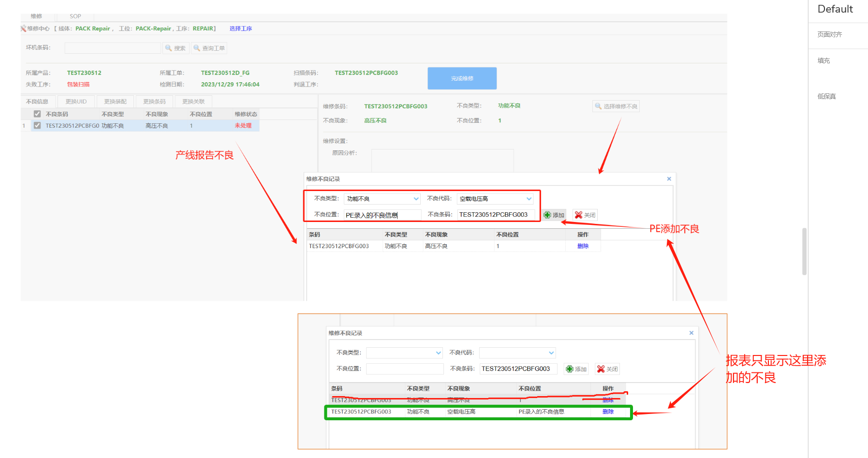Click green plus 添加 beside PE添加不良 arrow
The height and width of the screenshot is (458, 868).
(x=547, y=215)
